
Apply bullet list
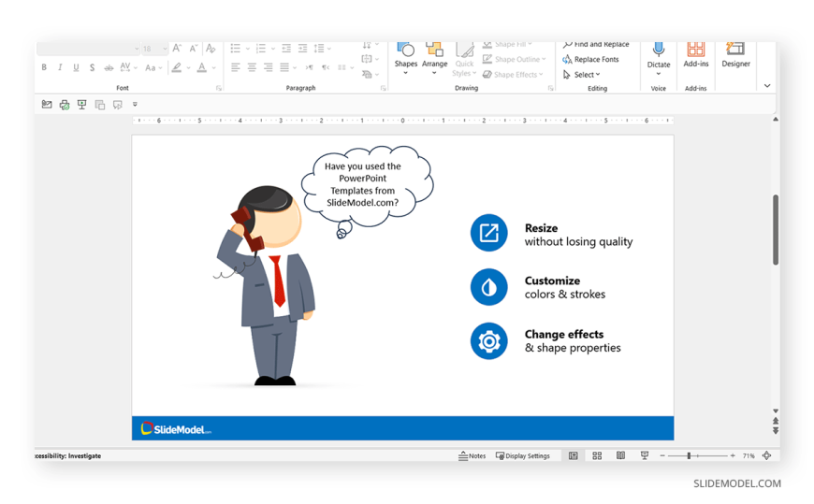click(236, 49)
